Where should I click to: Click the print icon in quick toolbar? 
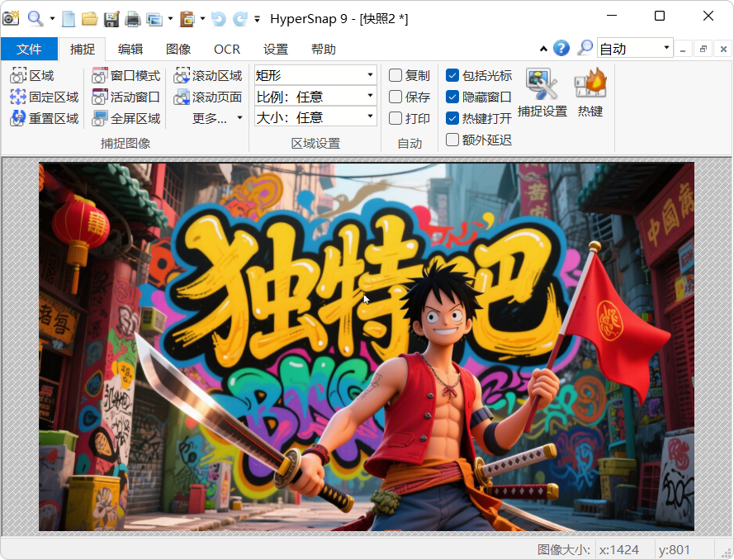[x=132, y=18]
